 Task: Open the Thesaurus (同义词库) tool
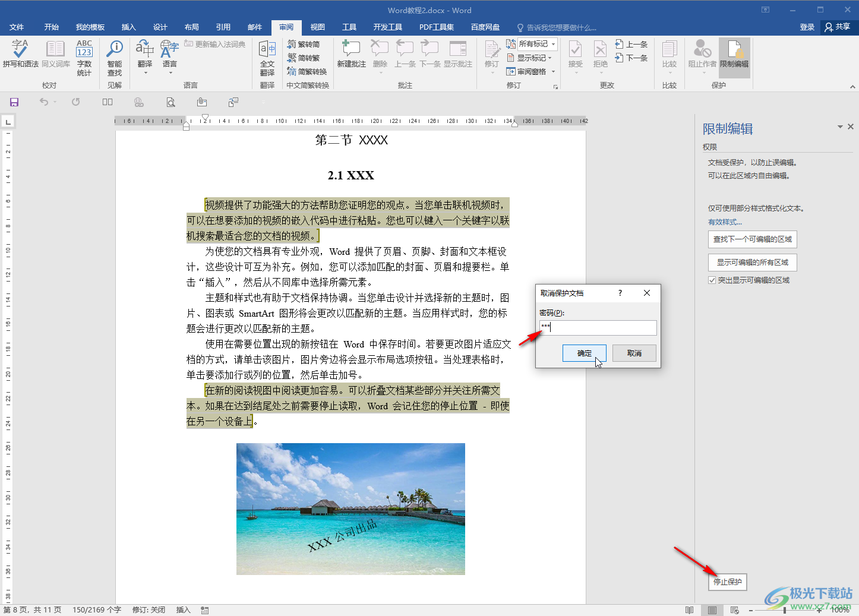pyautogui.click(x=56, y=54)
